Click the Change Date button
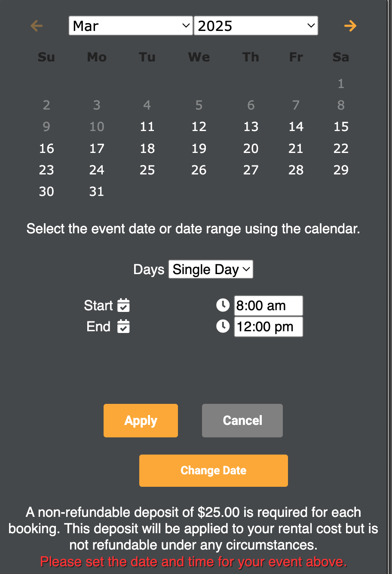 click(213, 470)
